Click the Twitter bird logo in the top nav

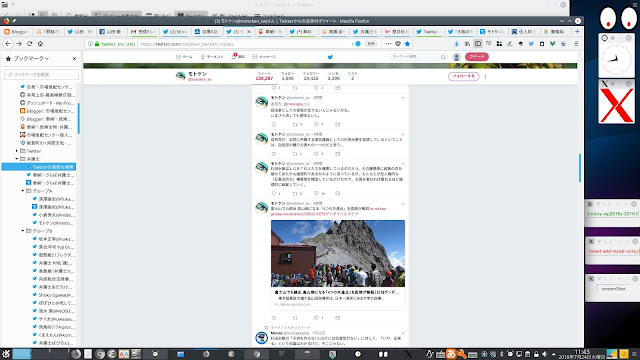coord(330,57)
